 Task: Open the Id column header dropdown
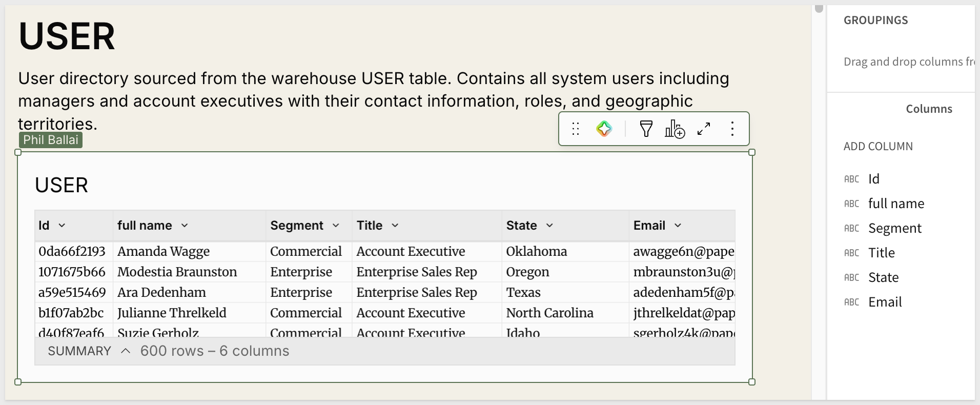click(x=62, y=226)
